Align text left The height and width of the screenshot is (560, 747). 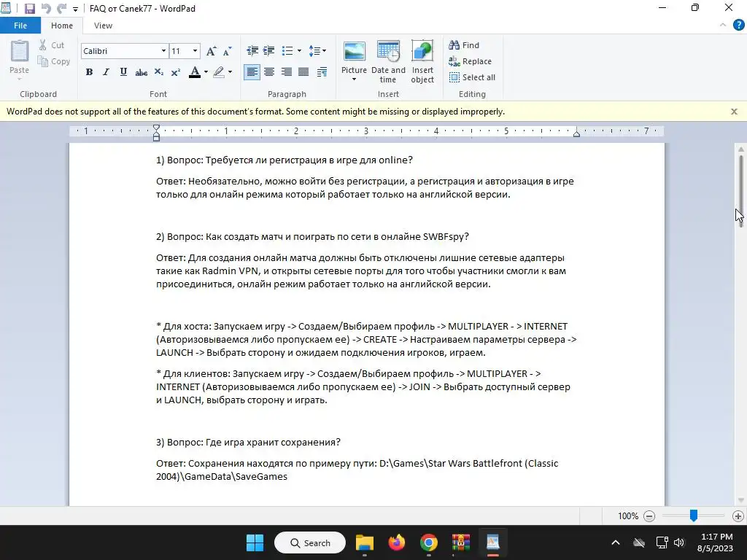[x=252, y=72]
